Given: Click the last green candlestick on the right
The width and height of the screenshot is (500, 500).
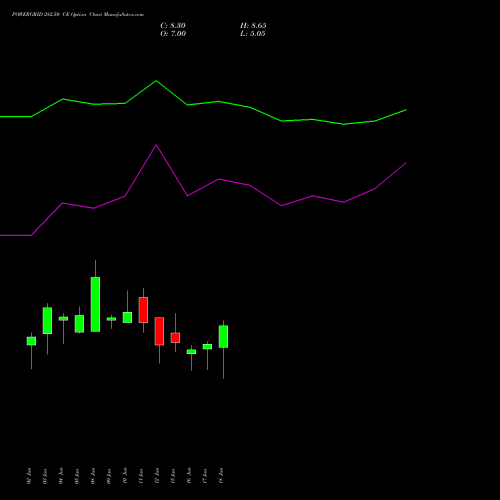Looking at the screenshot, I should 223,336.
